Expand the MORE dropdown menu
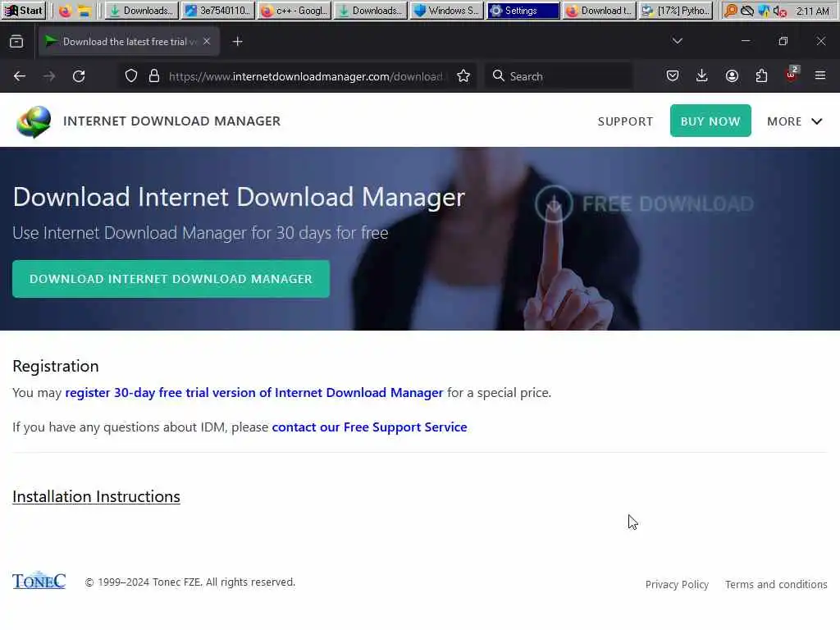Viewport: 840px width, 630px height. point(794,121)
